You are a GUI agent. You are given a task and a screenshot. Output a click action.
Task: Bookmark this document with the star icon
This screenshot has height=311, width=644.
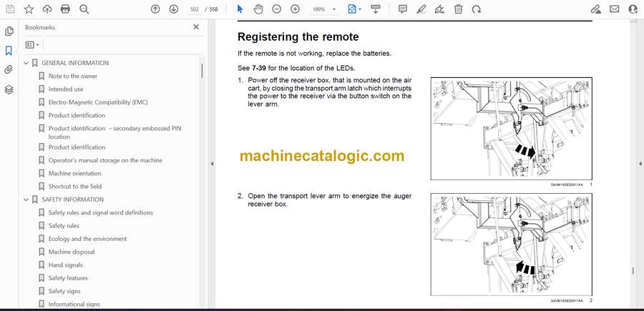click(29, 9)
